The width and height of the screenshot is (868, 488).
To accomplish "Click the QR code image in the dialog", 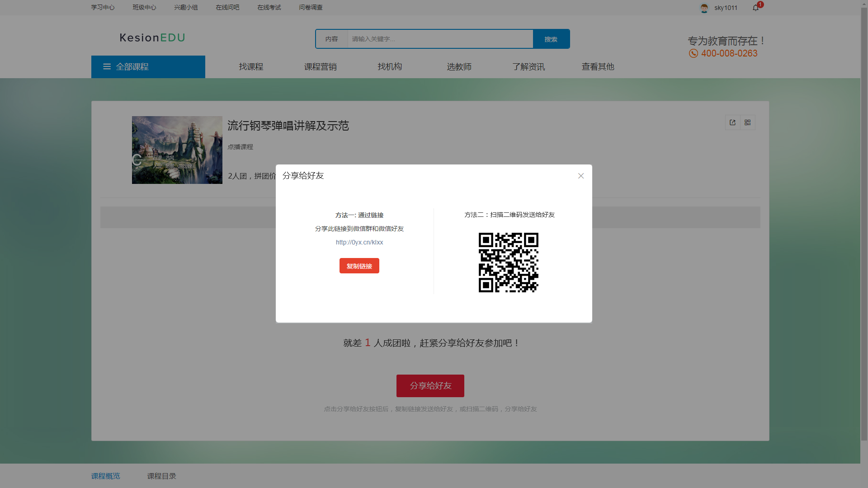I will click(x=508, y=263).
